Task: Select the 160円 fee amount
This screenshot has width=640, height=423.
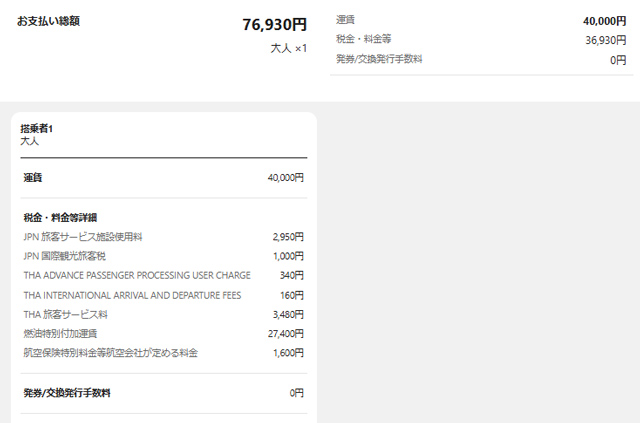Action: pos(292,295)
